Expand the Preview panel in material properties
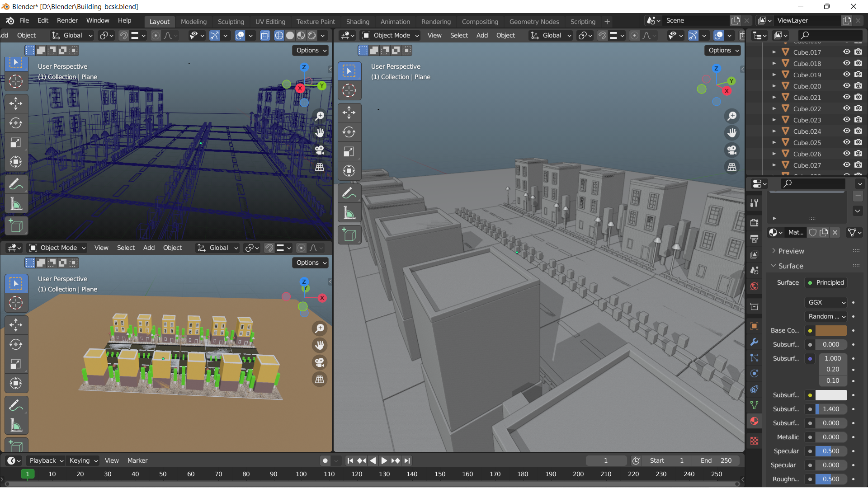This screenshot has height=488, width=868. [791, 251]
